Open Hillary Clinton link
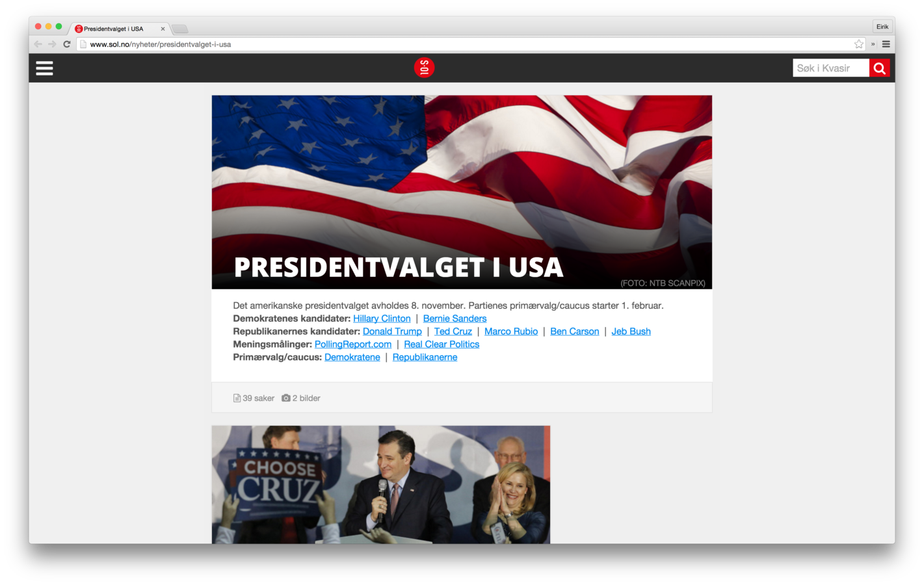Screen dimensions: 924x585 (x=382, y=318)
